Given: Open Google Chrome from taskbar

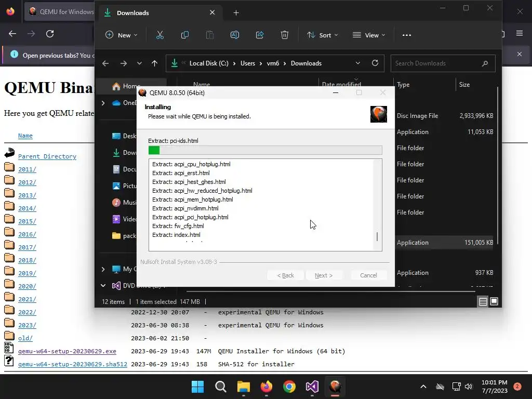Looking at the screenshot, I should pos(289,387).
